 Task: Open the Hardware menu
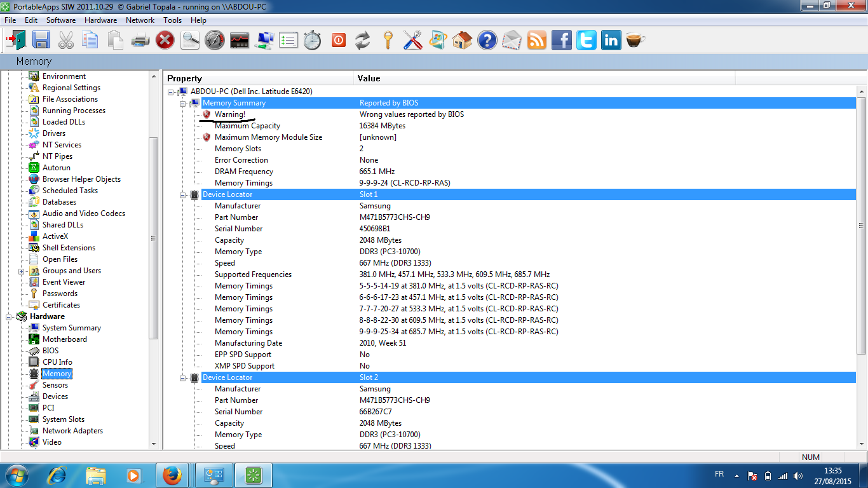click(x=100, y=20)
